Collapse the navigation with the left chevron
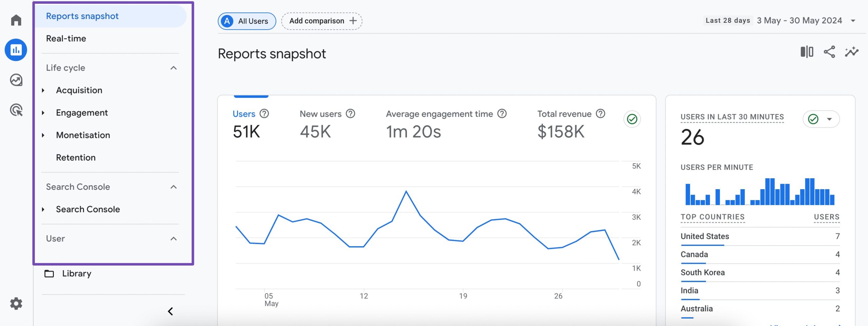The image size is (868, 326). tap(171, 311)
